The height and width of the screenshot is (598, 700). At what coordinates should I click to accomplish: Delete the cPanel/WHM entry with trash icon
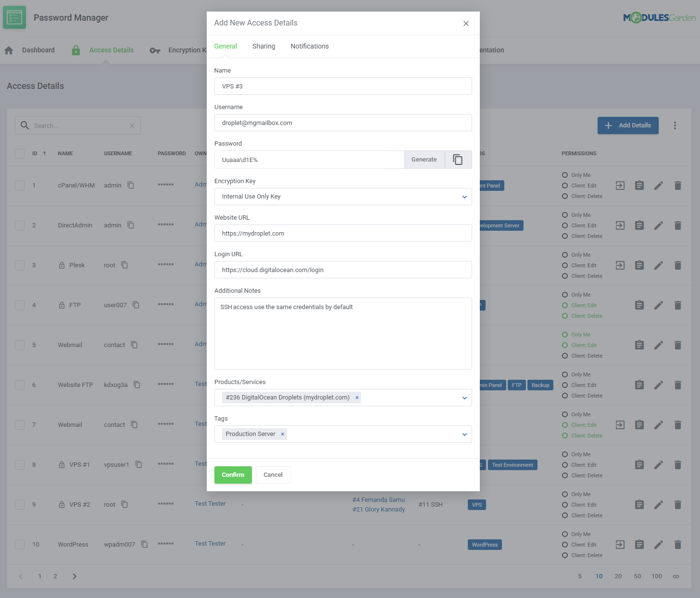(677, 186)
